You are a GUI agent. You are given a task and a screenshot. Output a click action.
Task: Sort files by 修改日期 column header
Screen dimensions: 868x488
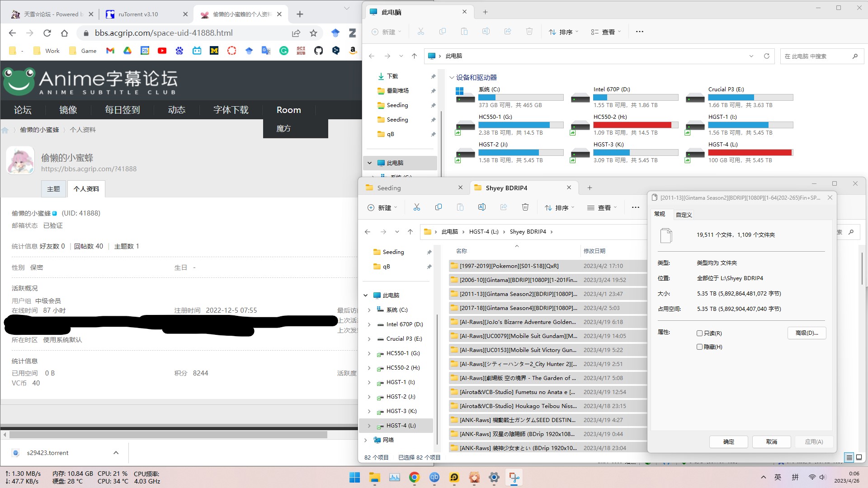(594, 251)
